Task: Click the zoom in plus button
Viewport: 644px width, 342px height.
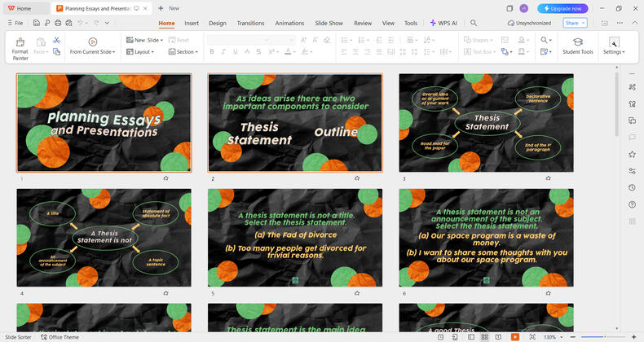Action: point(633,337)
